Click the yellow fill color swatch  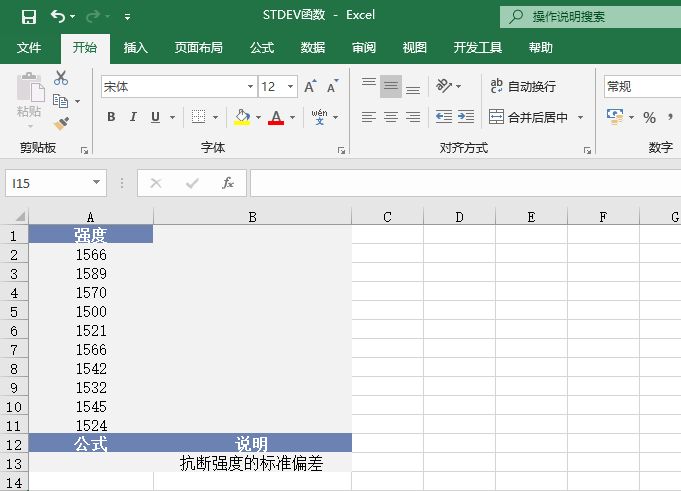click(x=242, y=117)
